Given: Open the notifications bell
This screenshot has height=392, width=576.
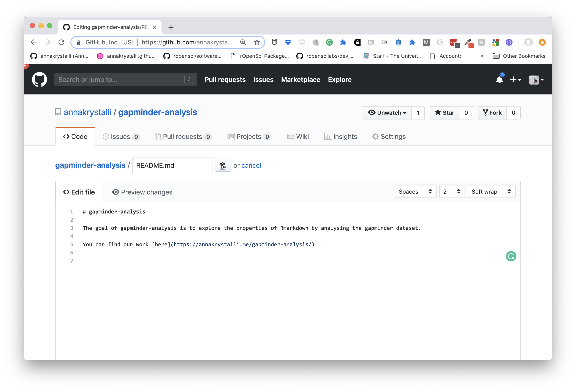Looking at the screenshot, I should pos(499,79).
